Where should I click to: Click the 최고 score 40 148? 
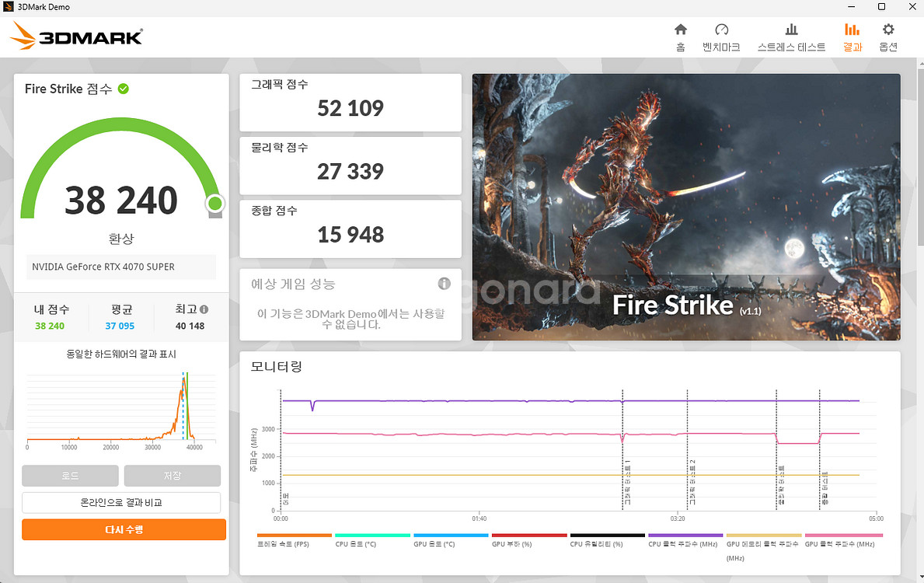[190, 326]
